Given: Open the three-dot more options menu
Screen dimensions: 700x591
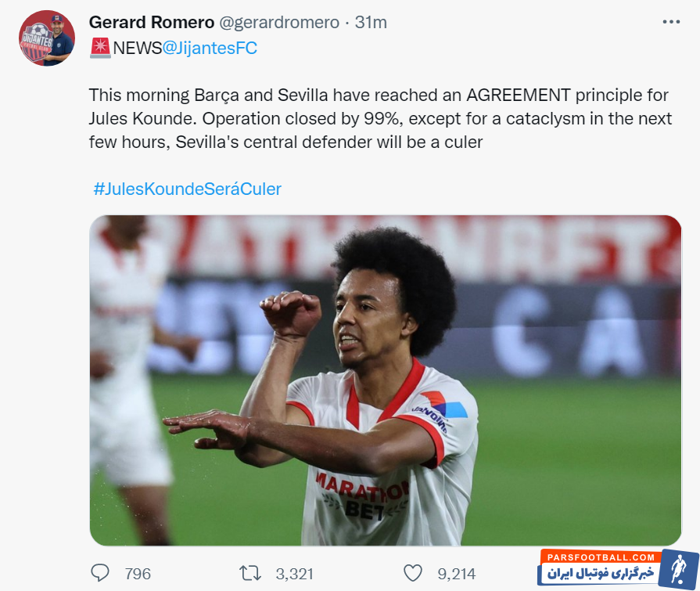Looking at the screenshot, I should click(671, 22).
